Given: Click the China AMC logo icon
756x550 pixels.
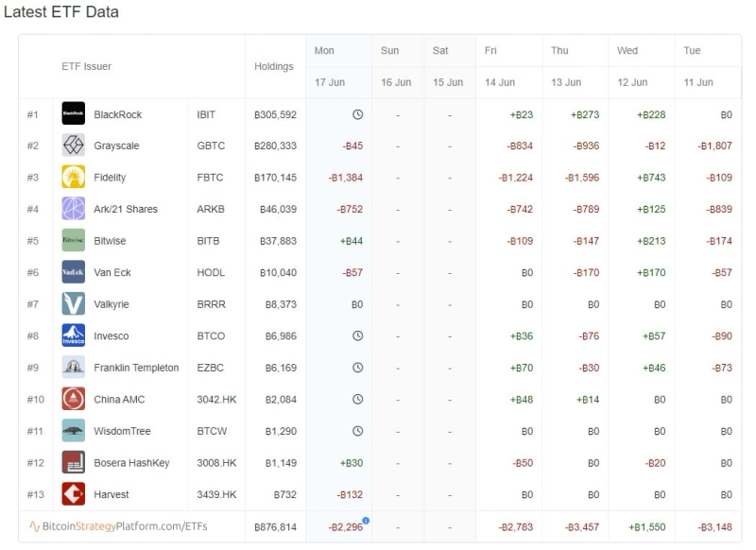Looking at the screenshot, I should (x=73, y=399).
